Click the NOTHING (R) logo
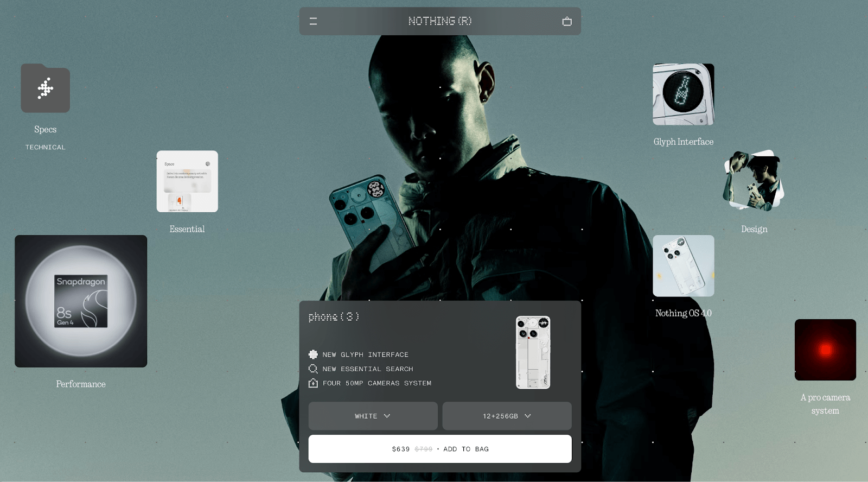868x482 pixels. point(440,21)
